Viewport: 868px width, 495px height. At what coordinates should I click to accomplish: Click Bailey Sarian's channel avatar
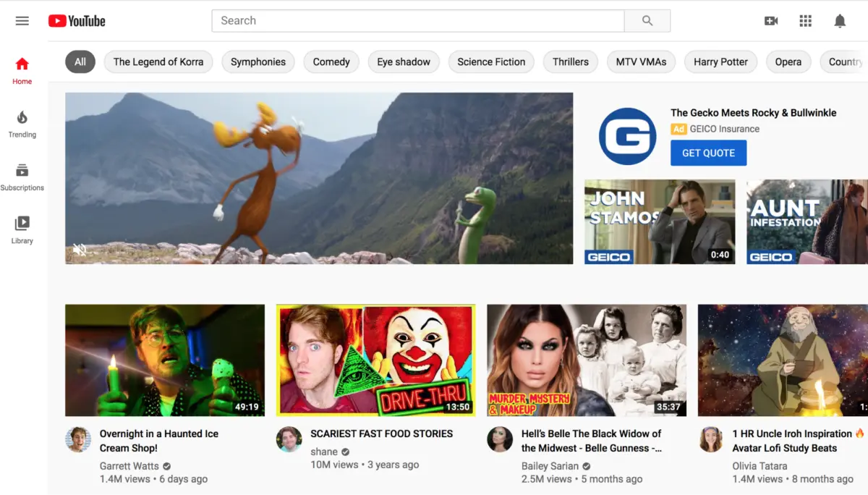click(x=500, y=439)
